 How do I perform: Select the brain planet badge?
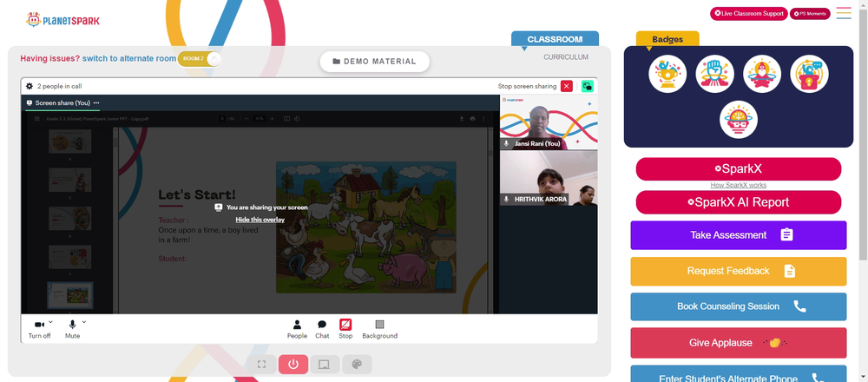pos(739,120)
